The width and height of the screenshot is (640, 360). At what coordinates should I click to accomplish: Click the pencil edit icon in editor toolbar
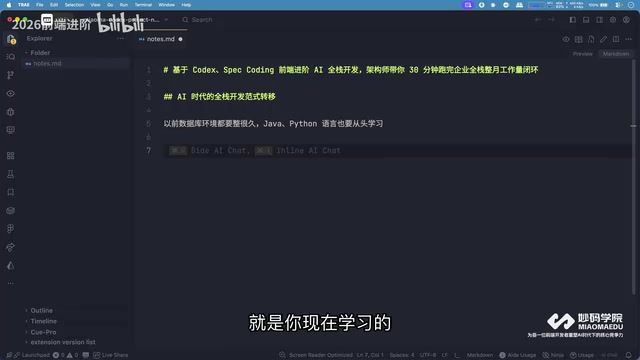pos(603,39)
